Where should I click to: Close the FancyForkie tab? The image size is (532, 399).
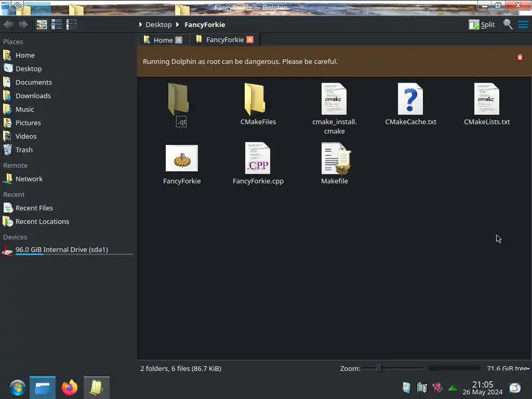point(250,39)
